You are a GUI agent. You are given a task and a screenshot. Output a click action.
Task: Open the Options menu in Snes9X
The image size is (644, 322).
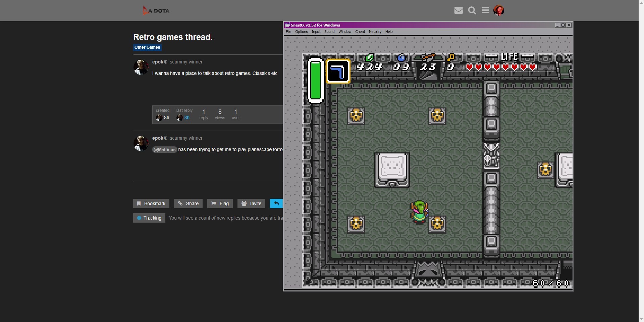[x=301, y=32]
